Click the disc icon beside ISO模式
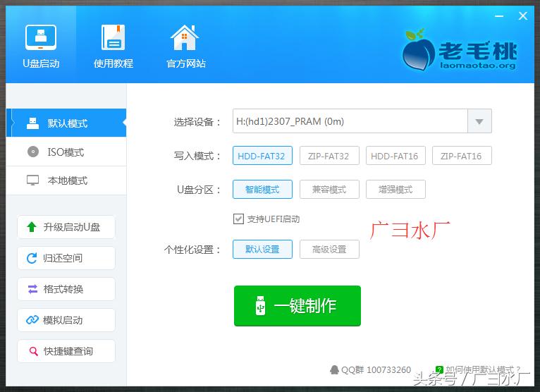 [x=33, y=152]
